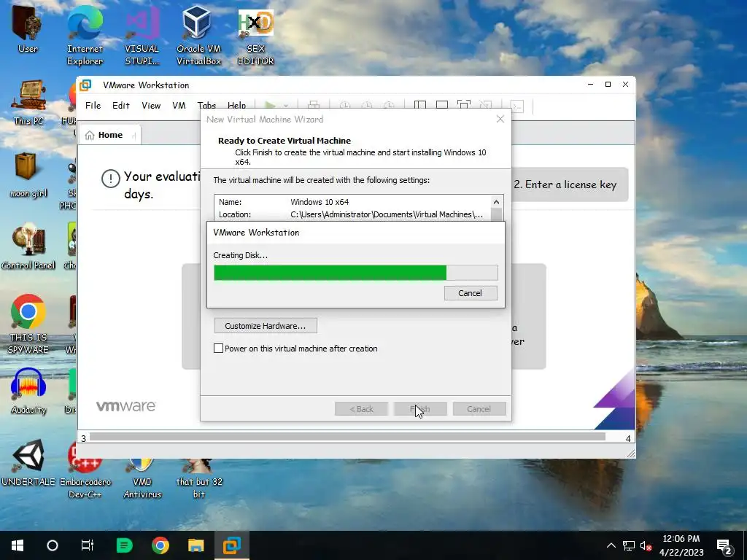This screenshot has width=747, height=560.
Task: Open the UNDERTALE Unity desktop icon
Action: tap(28, 464)
